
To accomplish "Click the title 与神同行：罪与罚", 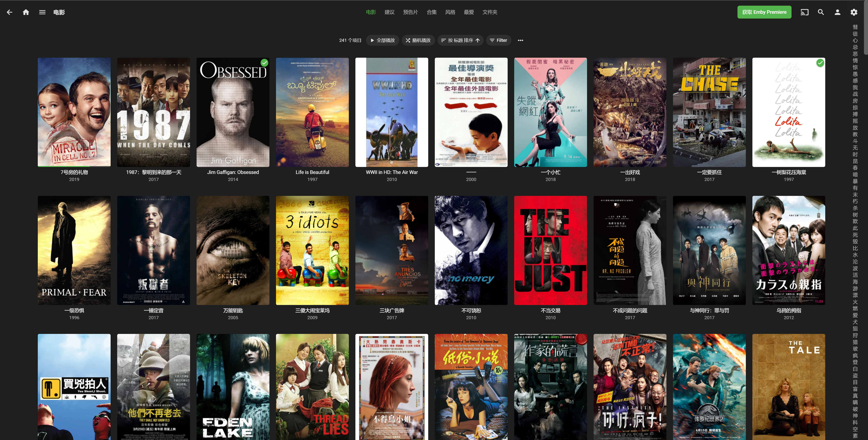I will click(x=709, y=310).
